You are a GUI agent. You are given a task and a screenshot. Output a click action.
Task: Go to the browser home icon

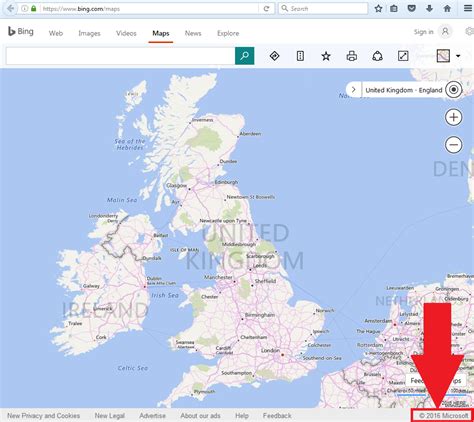click(x=447, y=9)
